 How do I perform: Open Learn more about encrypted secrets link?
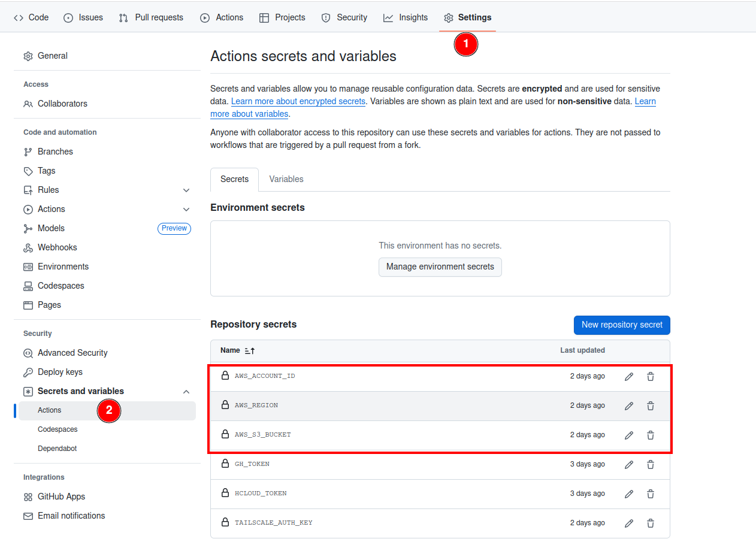[298, 101]
